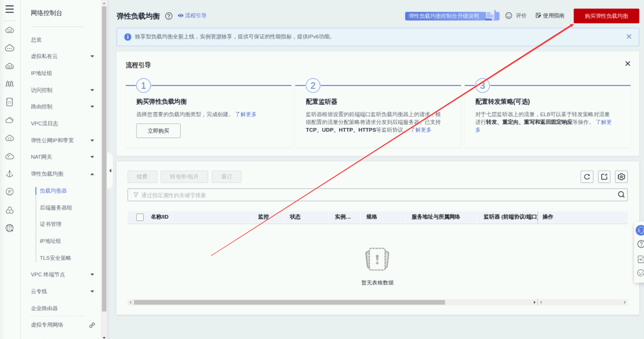Click 了解更多 under 购买弹性负载均衡 step
The width and height of the screenshot is (644, 339).
pos(246,114)
